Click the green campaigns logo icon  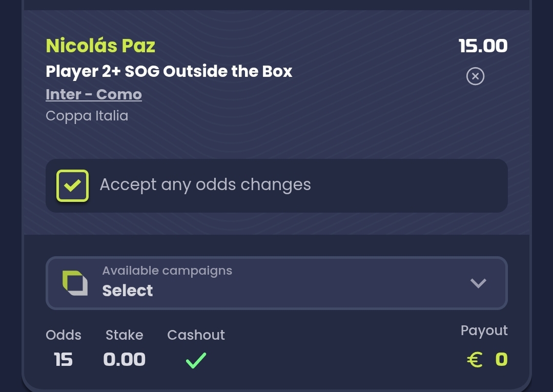coord(75,283)
